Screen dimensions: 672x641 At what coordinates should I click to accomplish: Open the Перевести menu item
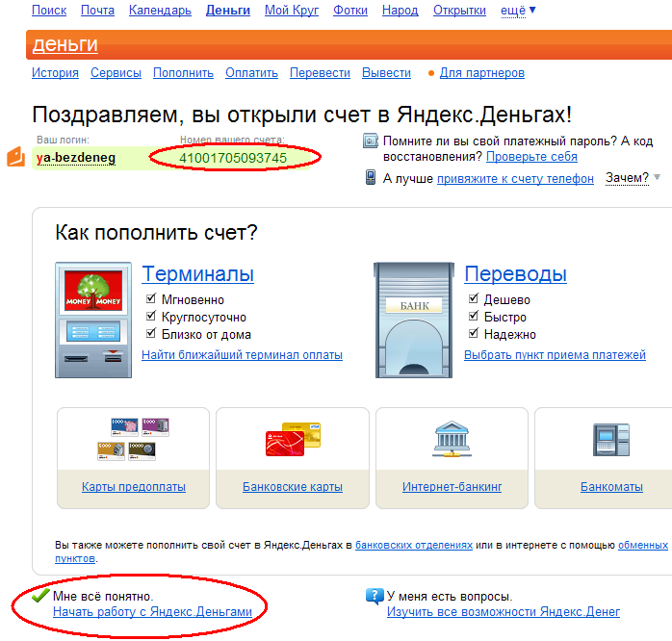[x=320, y=73]
